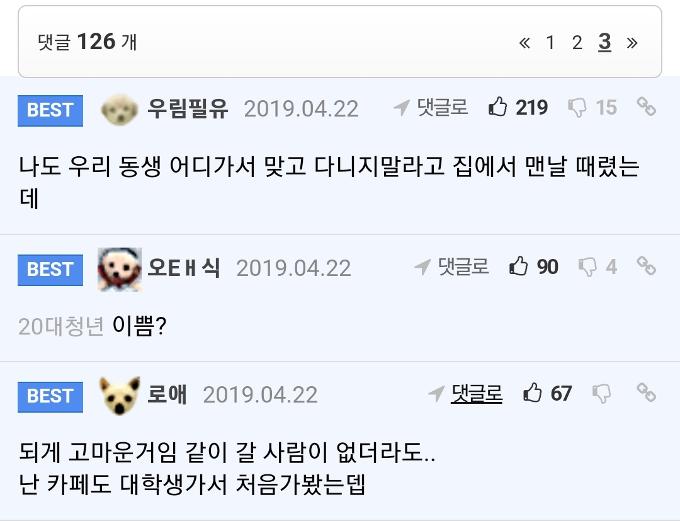Open 우림필유's profile avatar
680x521 pixels.
[x=120, y=109]
